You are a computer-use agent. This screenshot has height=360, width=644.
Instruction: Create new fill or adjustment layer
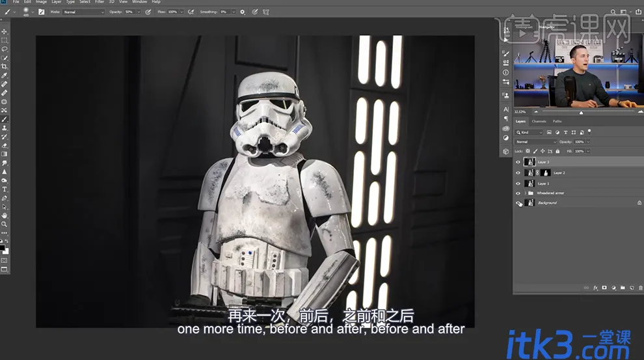tap(613, 288)
